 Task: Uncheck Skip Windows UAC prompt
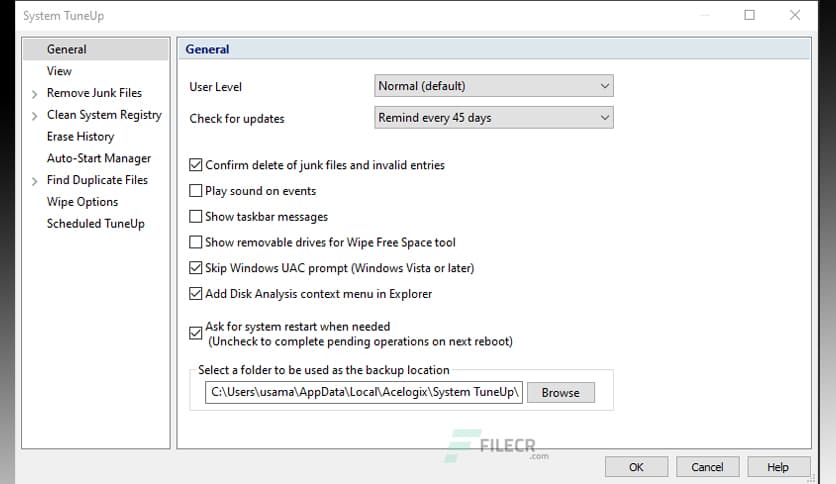196,268
